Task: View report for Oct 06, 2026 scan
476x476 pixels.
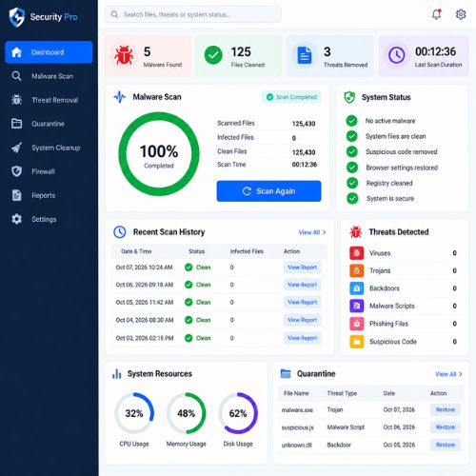Action: [x=302, y=285]
